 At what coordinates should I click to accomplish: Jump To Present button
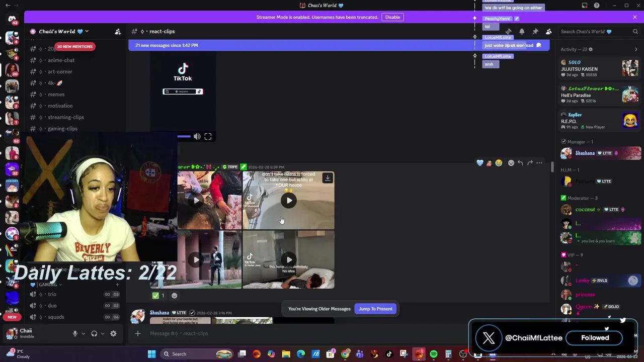click(x=375, y=309)
